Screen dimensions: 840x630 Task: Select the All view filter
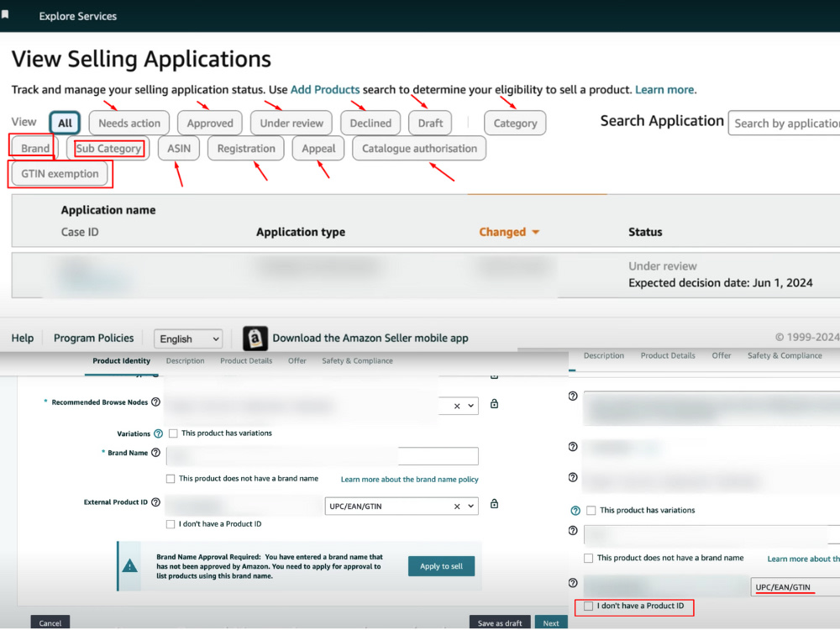65,123
